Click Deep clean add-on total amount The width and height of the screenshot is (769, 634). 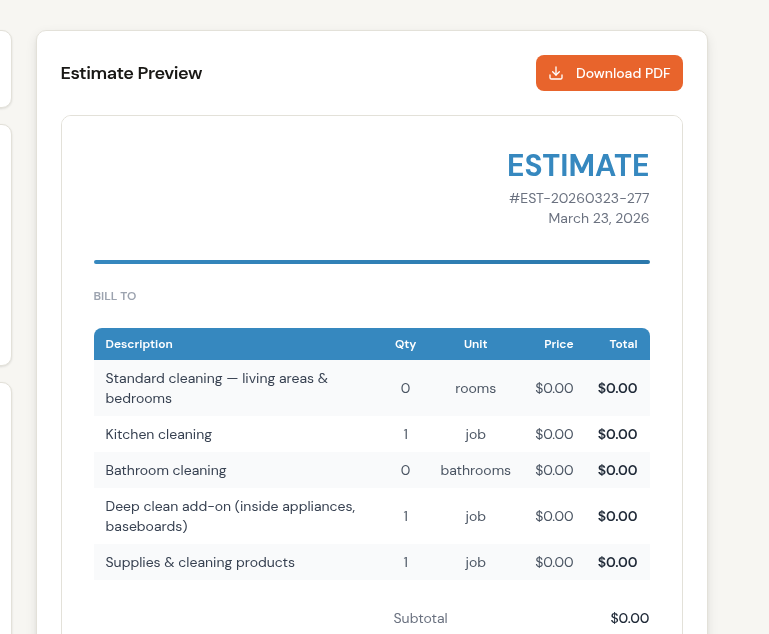(617, 516)
